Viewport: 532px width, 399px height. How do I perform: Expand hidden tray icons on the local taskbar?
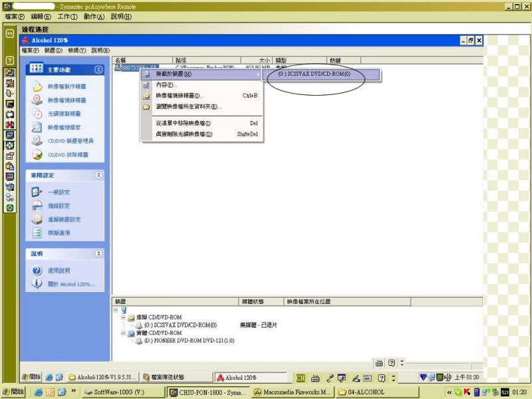450,392
